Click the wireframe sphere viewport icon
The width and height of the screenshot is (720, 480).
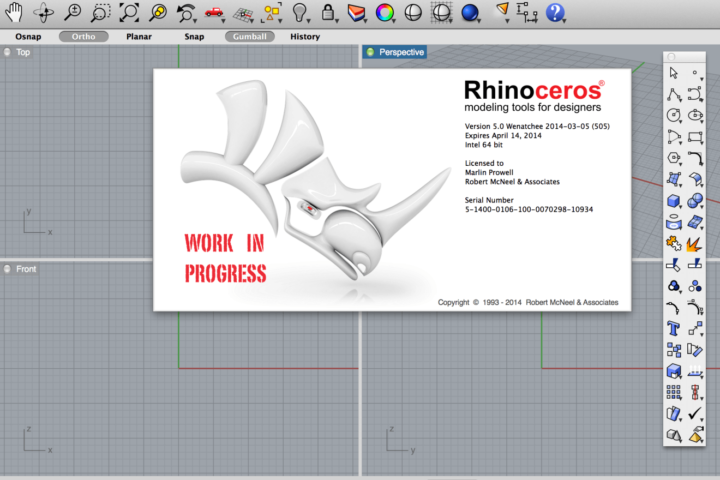(442, 13)
